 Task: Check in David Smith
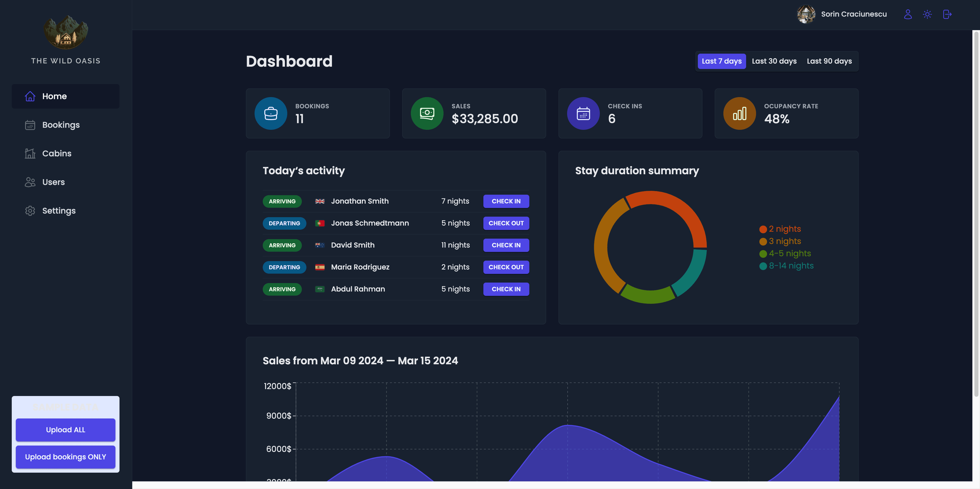[506, 245]
